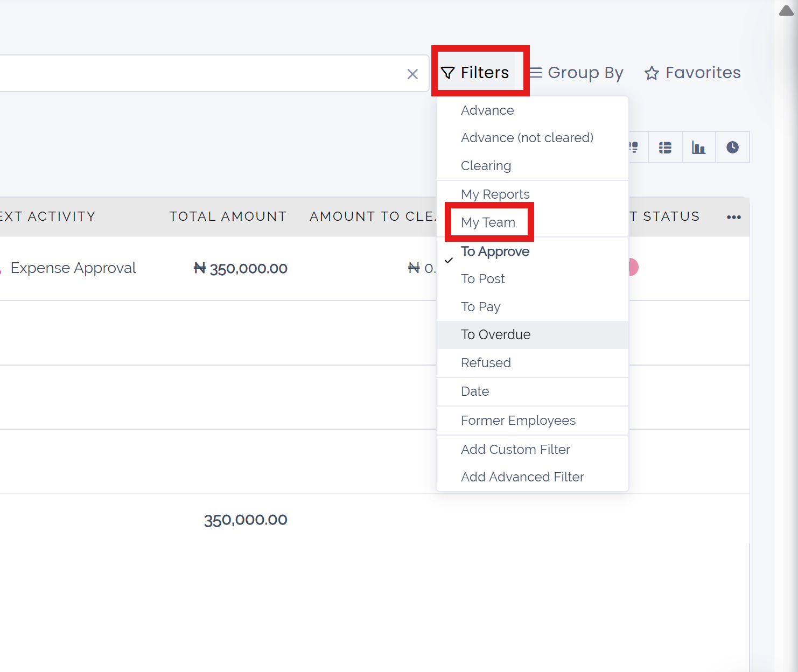The width and height of the screenshot is (798, 672).
Task: Uncheck the To Approve filter
Action: pyautogui.click(x=495, y=252)
